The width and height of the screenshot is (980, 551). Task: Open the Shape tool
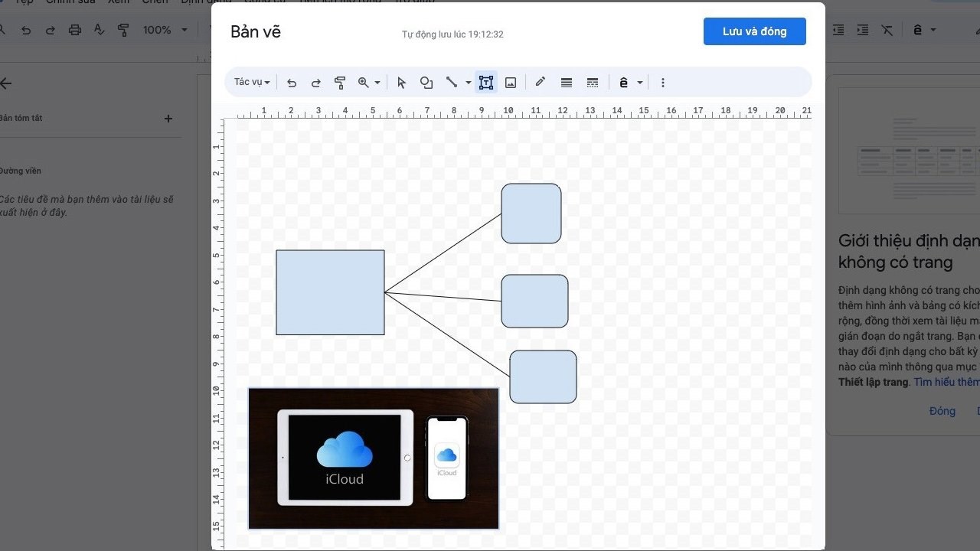tap(426, 83)
